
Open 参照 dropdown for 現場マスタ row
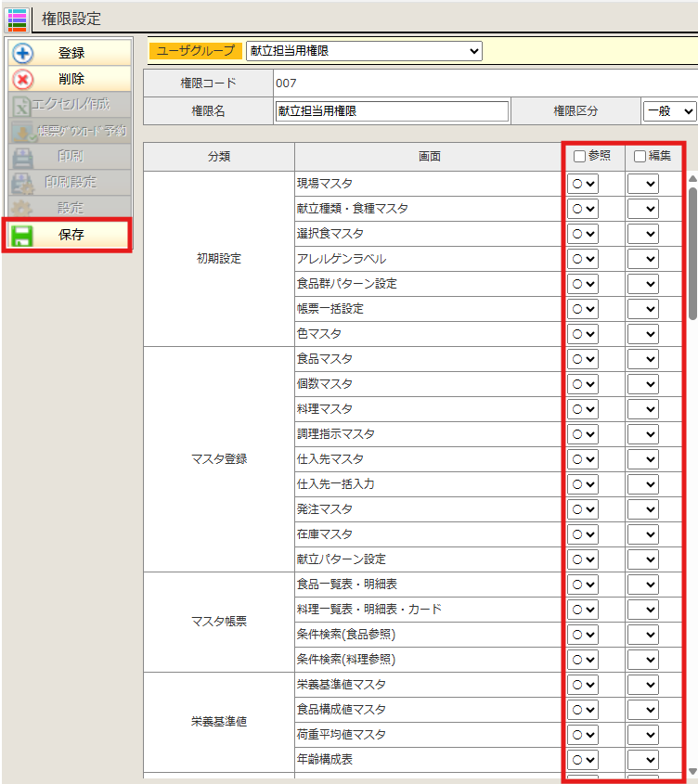(x=583, y=184)
